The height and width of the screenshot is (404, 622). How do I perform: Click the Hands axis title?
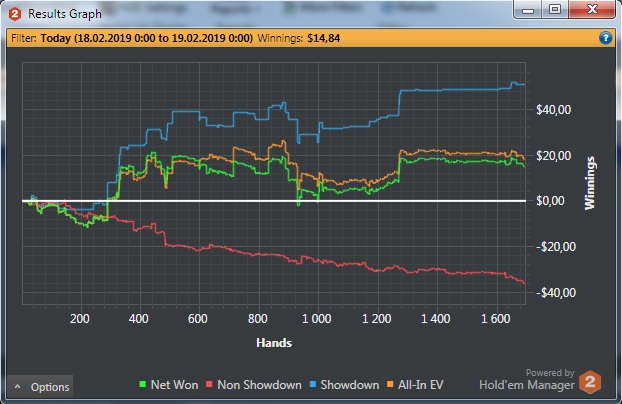coord(274,343)
